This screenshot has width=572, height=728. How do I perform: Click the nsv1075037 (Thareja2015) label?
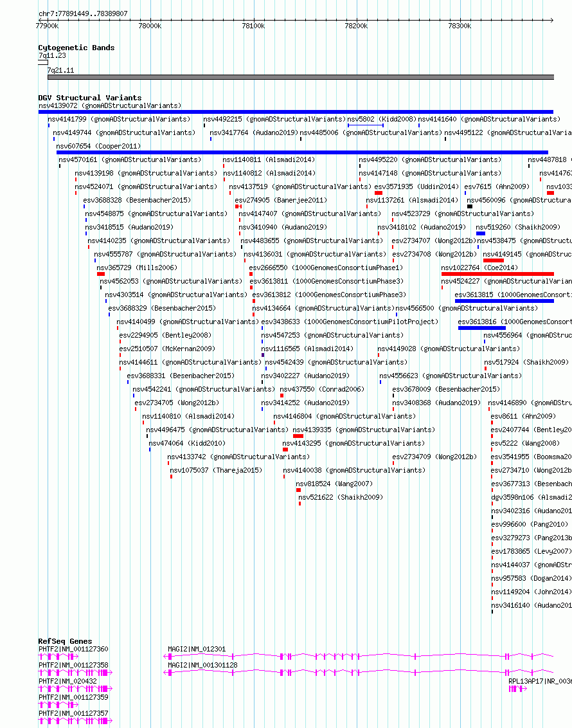(216, 470)
